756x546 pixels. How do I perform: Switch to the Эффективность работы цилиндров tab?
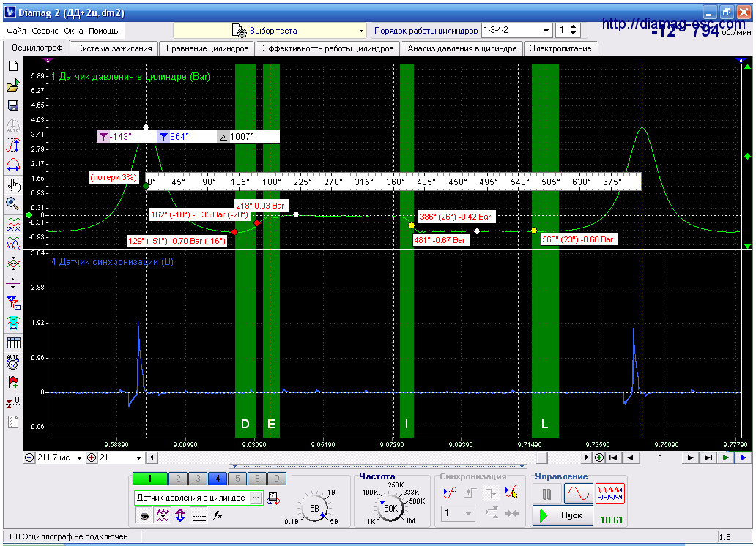pos(328,48)
